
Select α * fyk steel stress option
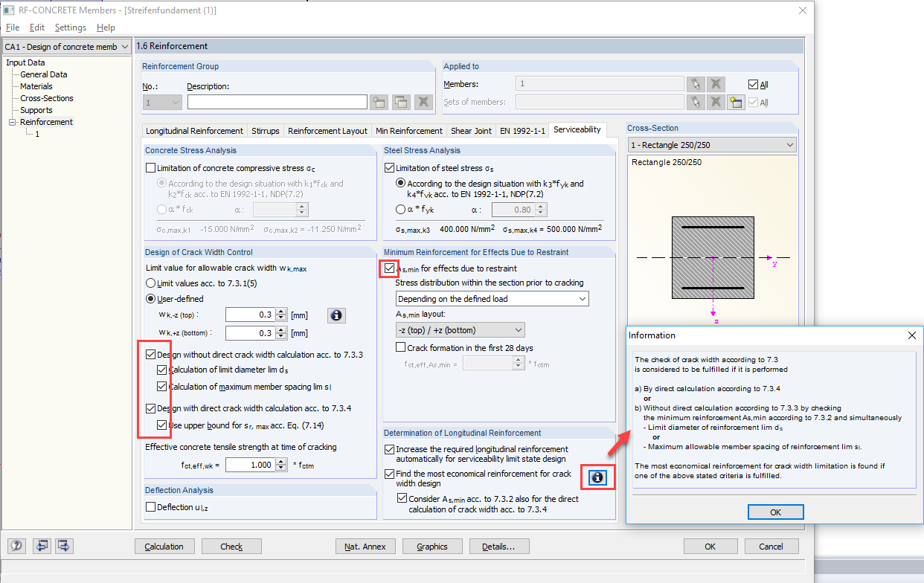pyautogui.click(x=401, y=210)
